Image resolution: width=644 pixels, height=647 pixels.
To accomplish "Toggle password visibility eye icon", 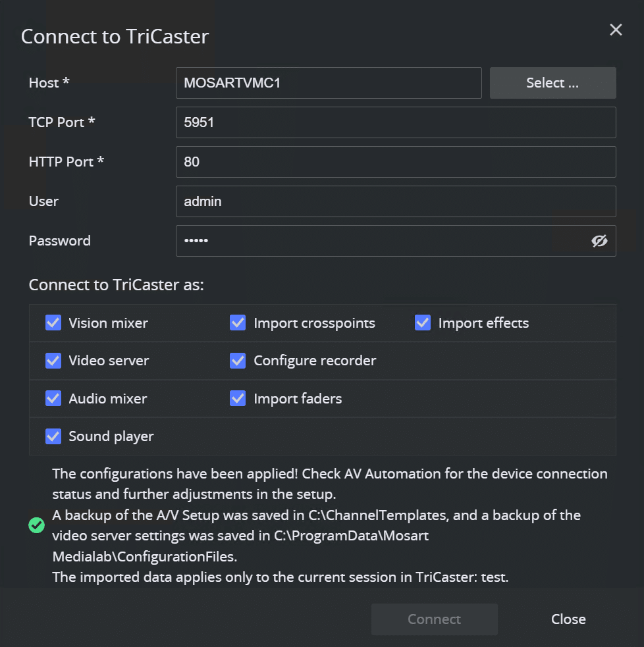I will (599, 241).
